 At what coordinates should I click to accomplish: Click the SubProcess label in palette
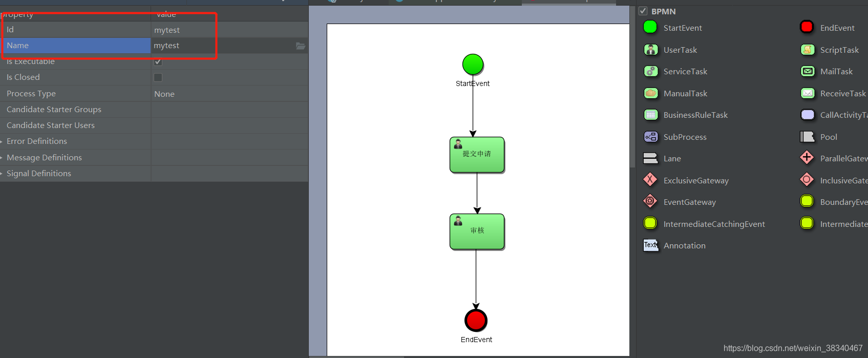click(685, 137)
